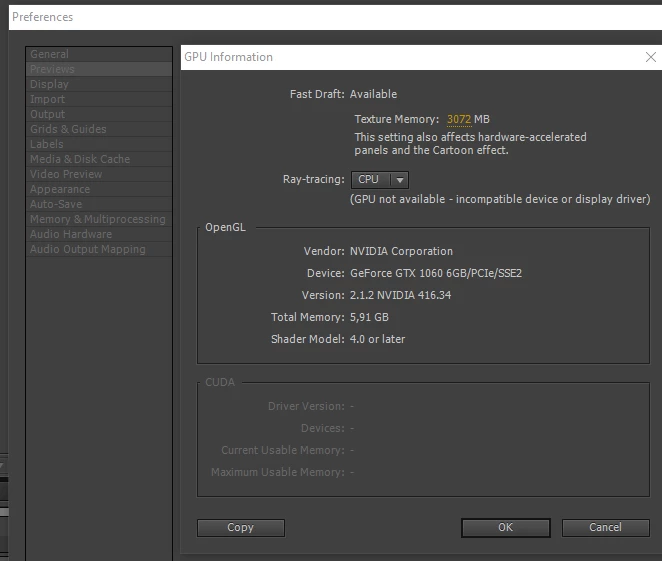Click the 'GPU Information' dialog title
Screen dimensions: 662x561
[x=228, y=57]
